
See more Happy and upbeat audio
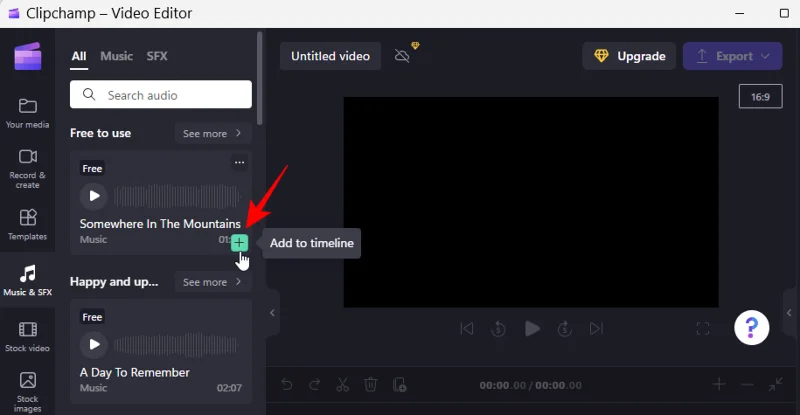point(212,282)
